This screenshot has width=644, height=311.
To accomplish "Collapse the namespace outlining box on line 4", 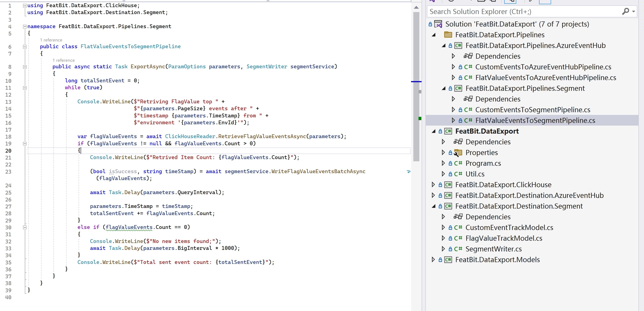I will 25,27.
